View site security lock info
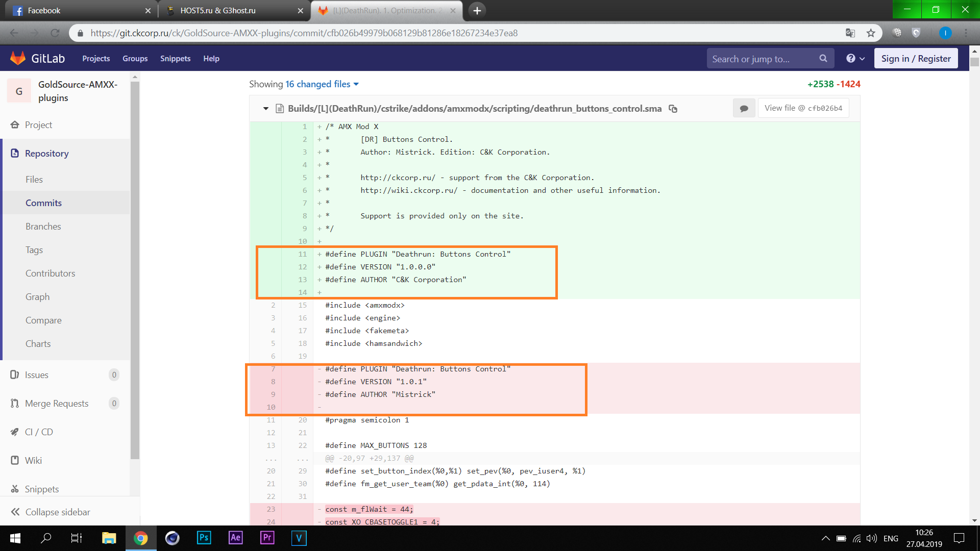Image resolution: width=980 pixels, height=551 pixels. tap(80, 33)
